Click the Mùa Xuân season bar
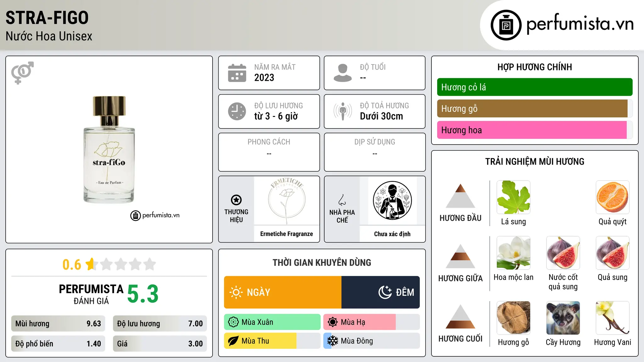 [272, 322]
